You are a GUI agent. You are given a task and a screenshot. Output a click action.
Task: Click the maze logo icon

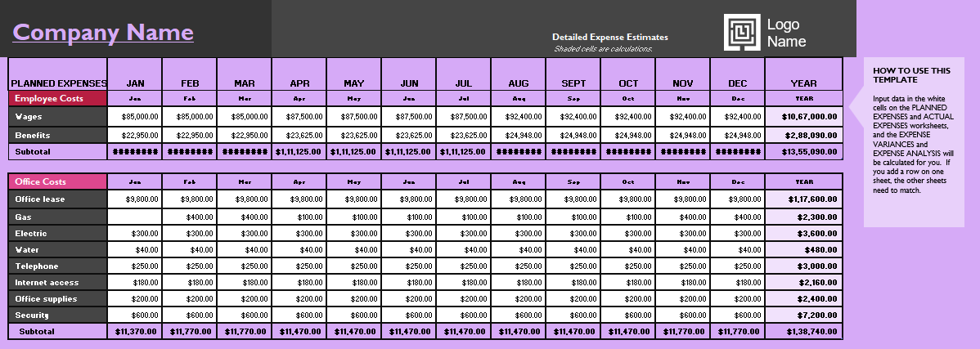pyautogui.click(x=741, y=33)
